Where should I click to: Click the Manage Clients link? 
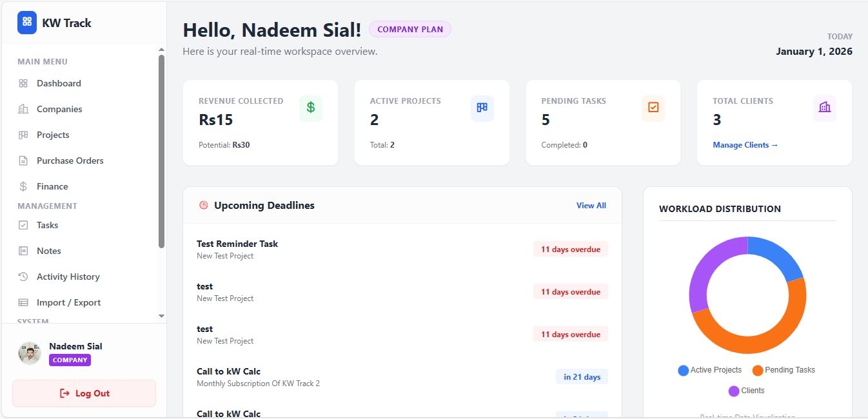point(745,145)
